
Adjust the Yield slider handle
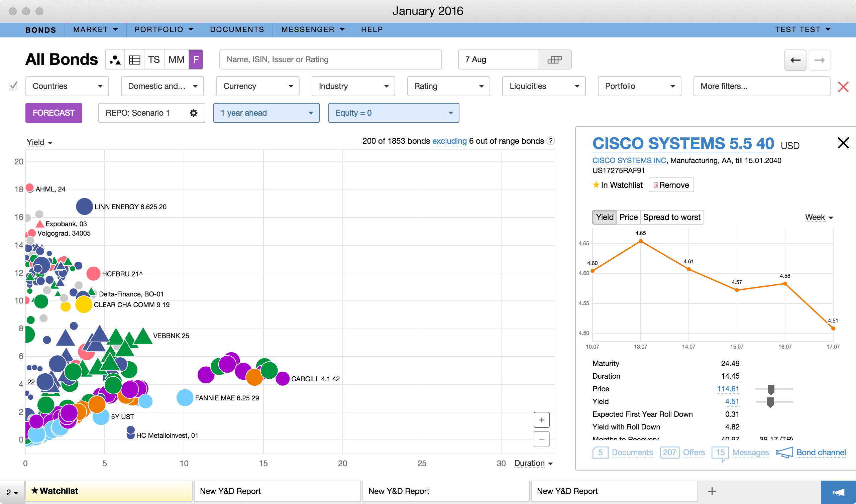pyautogui.click(x=770, y=402)
